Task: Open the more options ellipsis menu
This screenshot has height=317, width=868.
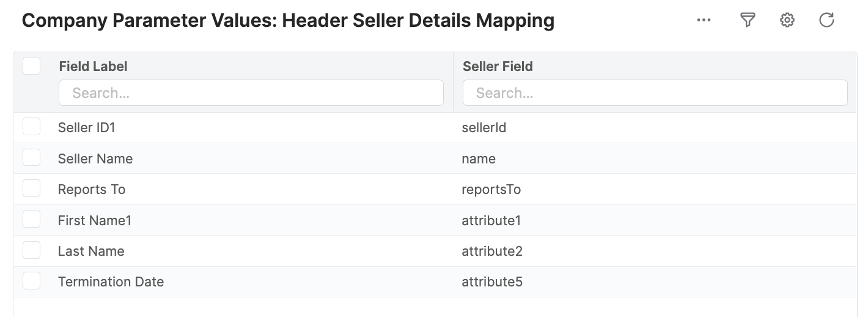Action: [704, 20]
